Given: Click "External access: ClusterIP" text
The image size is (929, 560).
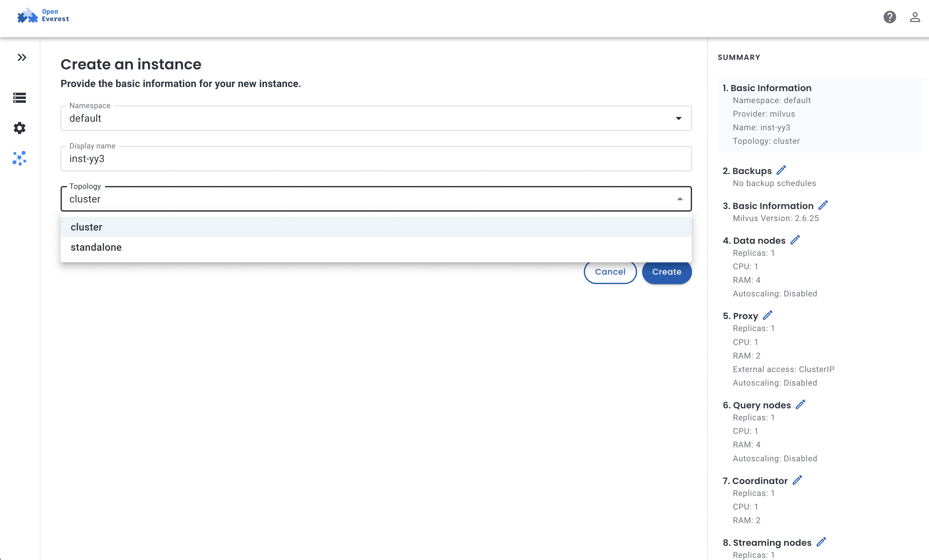Looking at the screenshot, I should point(784,369).
